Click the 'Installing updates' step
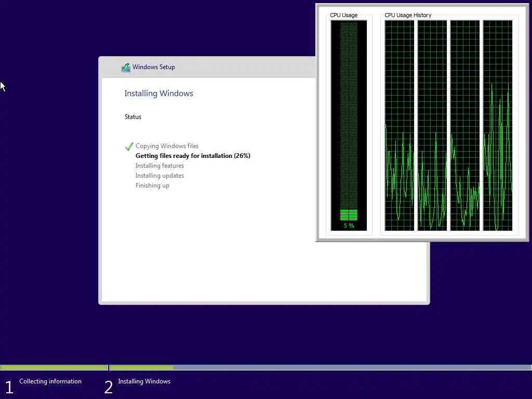Viewport: 532px width, 399px height. coord(159,176)
